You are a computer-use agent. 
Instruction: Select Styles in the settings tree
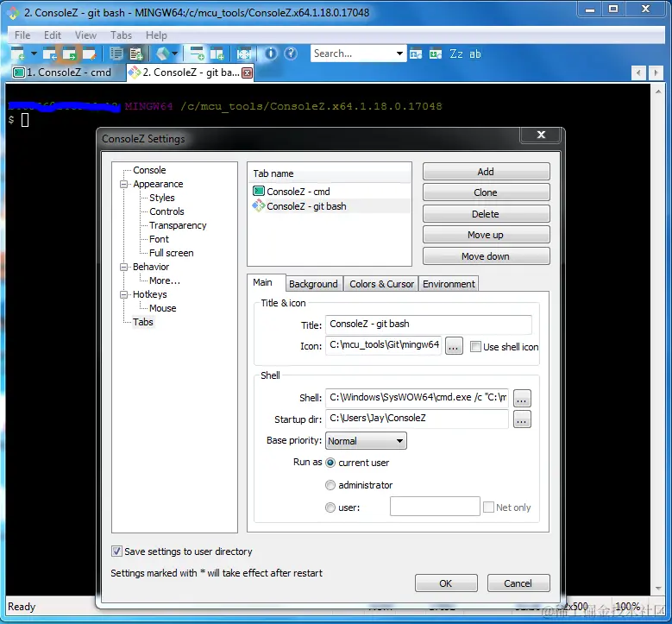point(162,198)
